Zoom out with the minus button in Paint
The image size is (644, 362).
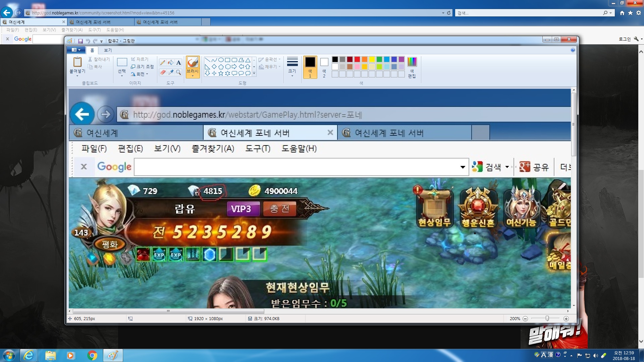(x=525, y=319)
